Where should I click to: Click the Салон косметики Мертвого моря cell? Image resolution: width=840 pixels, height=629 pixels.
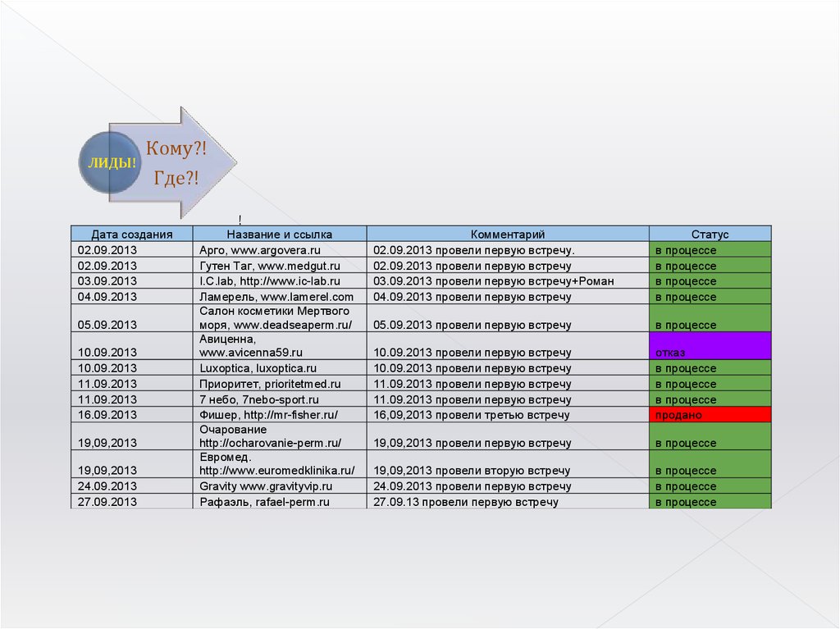pyautogui.click(x=280, y=318)
